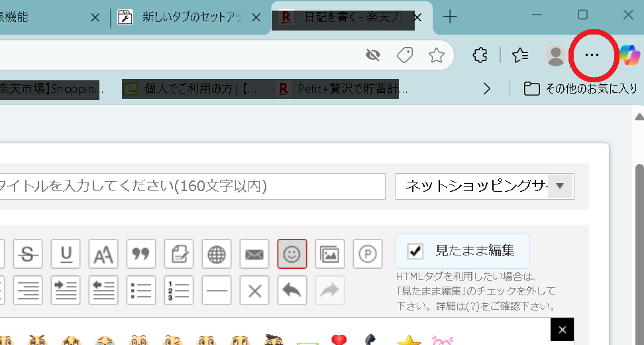Insert a numbered list
Image resolution: width=644 pixels, height=345 pixels.
(x=179, y=291)
